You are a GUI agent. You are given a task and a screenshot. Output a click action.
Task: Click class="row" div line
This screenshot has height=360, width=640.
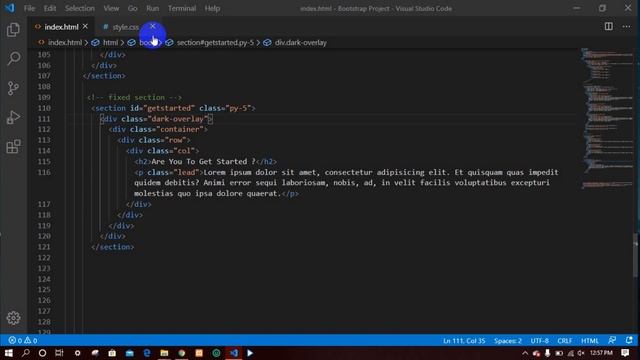point(153,140)
